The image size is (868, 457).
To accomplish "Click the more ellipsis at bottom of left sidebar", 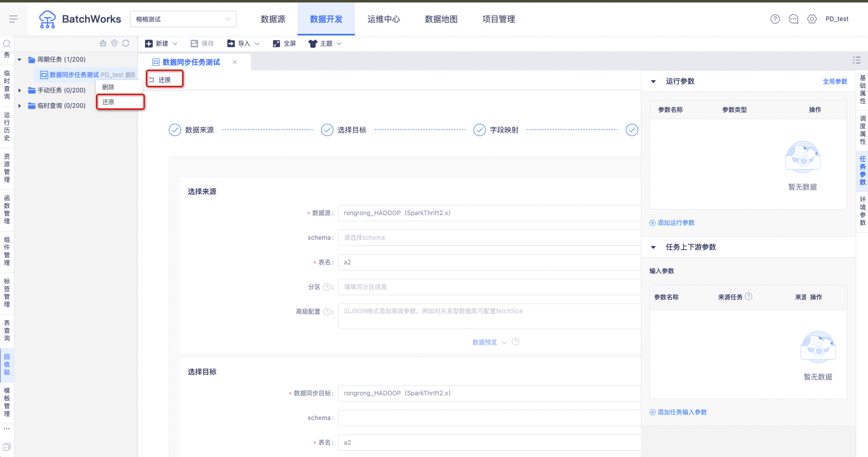I will pyautogui.click(x=7, y=428).
